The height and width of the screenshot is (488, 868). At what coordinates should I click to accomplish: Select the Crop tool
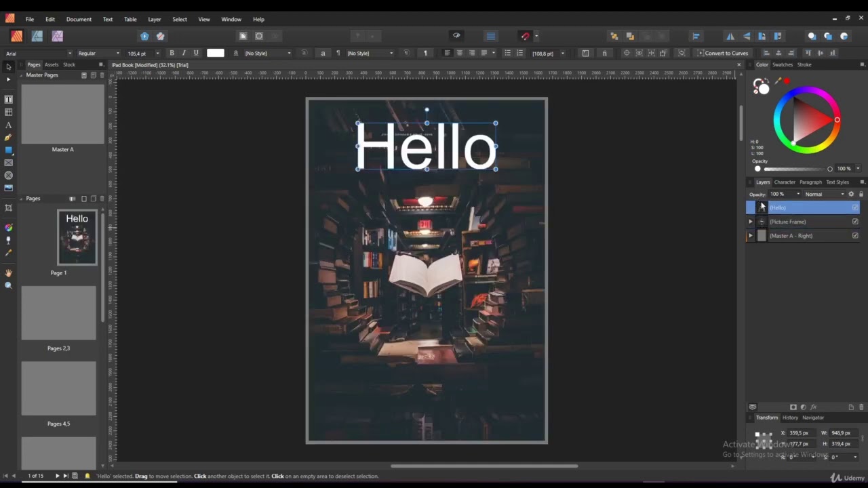pyautogui.click(x=8, y=207)
